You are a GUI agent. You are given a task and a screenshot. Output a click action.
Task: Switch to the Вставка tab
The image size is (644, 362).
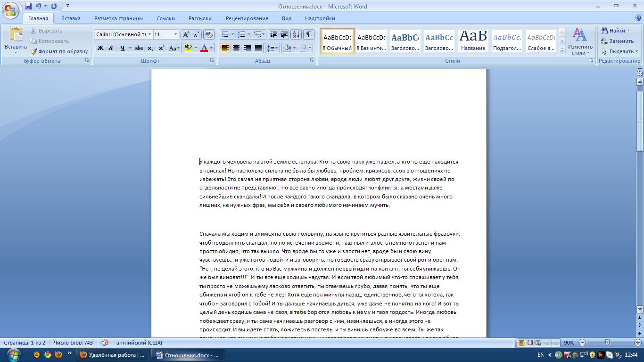(71, 18)
